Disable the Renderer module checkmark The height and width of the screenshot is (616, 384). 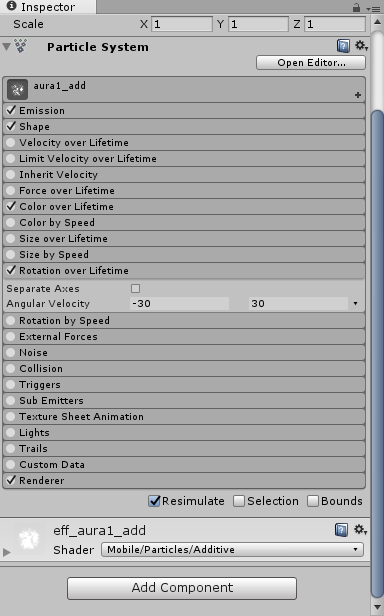point(11,480)
